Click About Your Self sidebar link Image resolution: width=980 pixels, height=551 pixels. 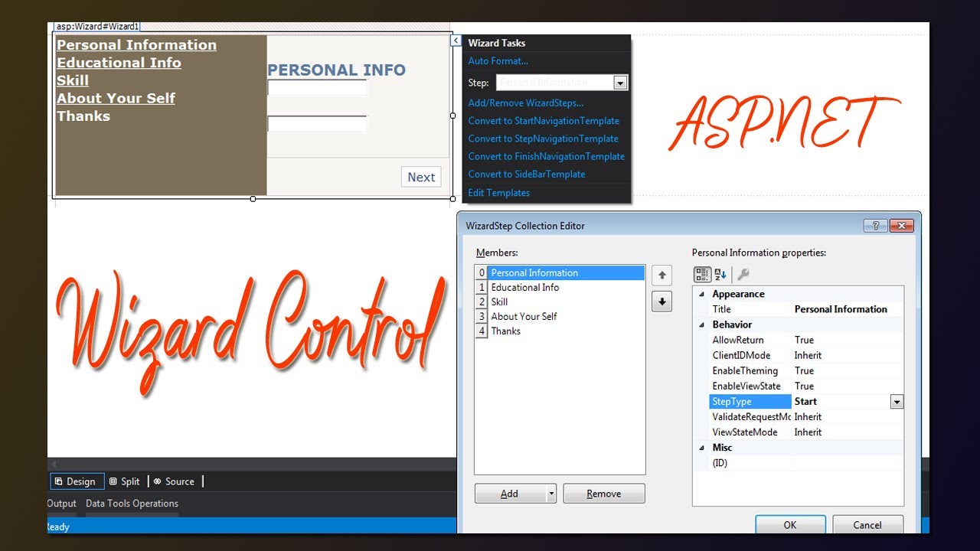tap(116, 98)
